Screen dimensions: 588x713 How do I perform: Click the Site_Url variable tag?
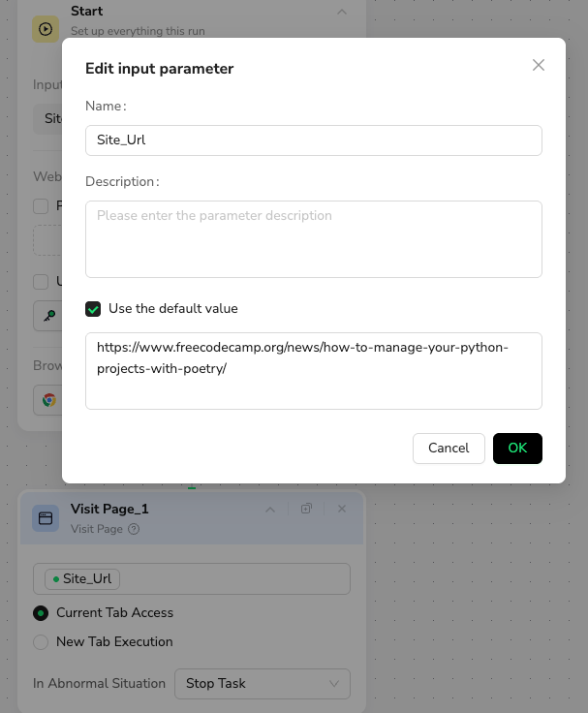82,579
